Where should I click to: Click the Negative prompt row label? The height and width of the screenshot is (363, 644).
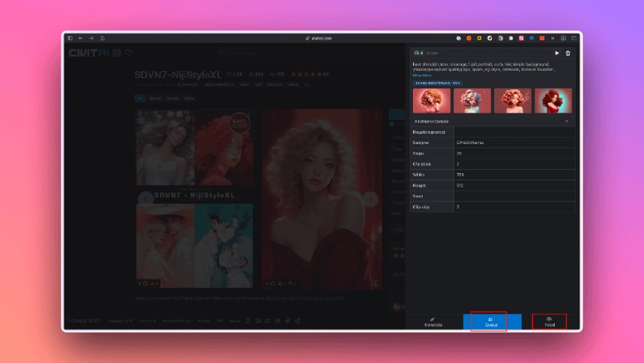click(x=429, y=132)
